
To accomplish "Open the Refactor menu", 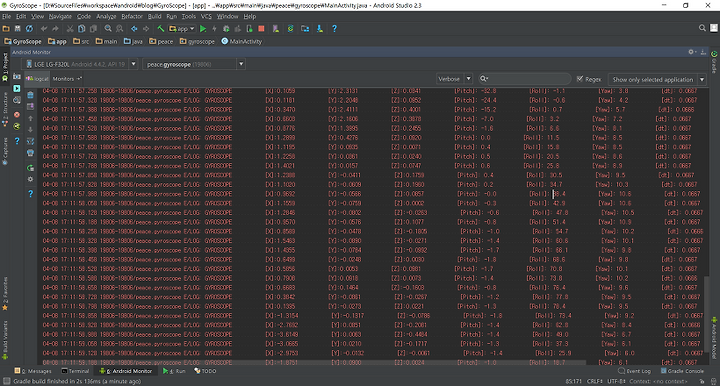I will coord(132,16).
